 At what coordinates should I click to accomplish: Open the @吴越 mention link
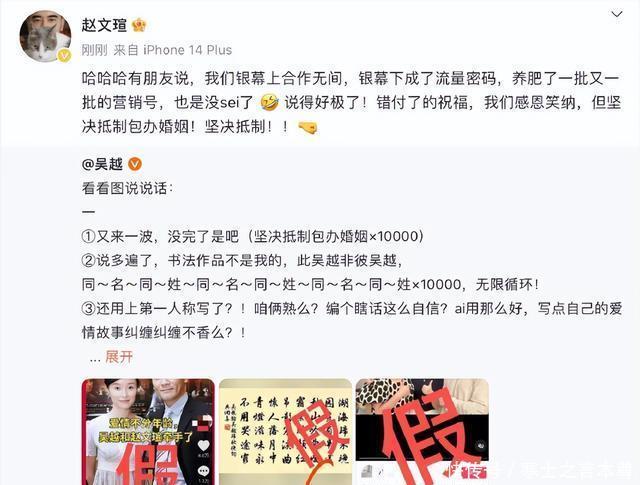102,164
